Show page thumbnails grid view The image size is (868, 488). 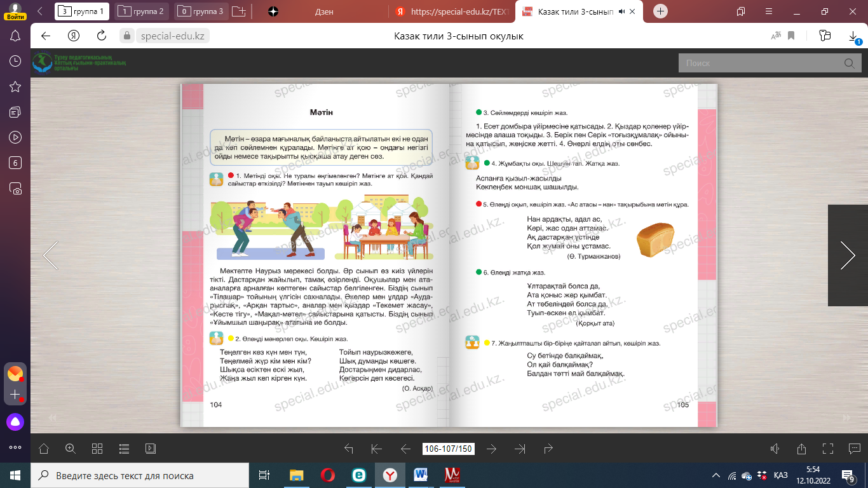[97, 449]
